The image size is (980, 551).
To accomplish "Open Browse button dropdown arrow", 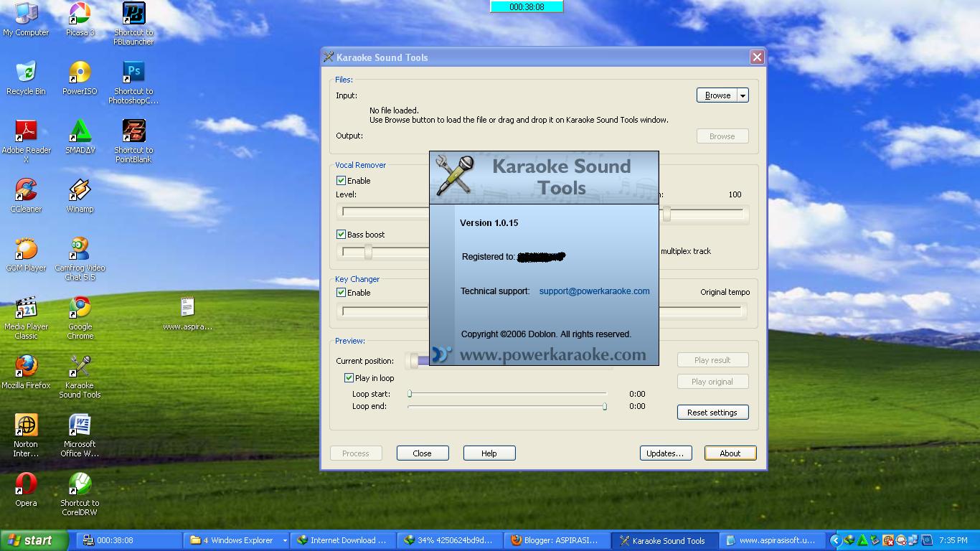I will pyautogui.click(x=743, y=95).
